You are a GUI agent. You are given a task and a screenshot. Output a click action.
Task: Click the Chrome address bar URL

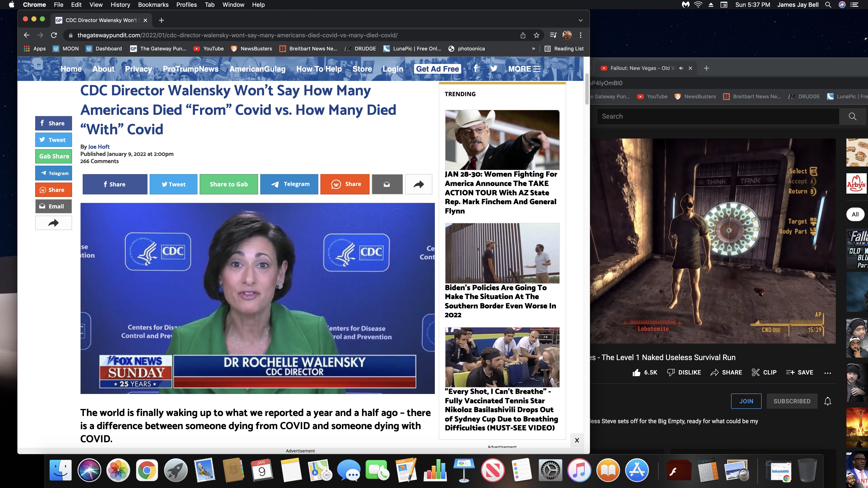tap(237, 35)
